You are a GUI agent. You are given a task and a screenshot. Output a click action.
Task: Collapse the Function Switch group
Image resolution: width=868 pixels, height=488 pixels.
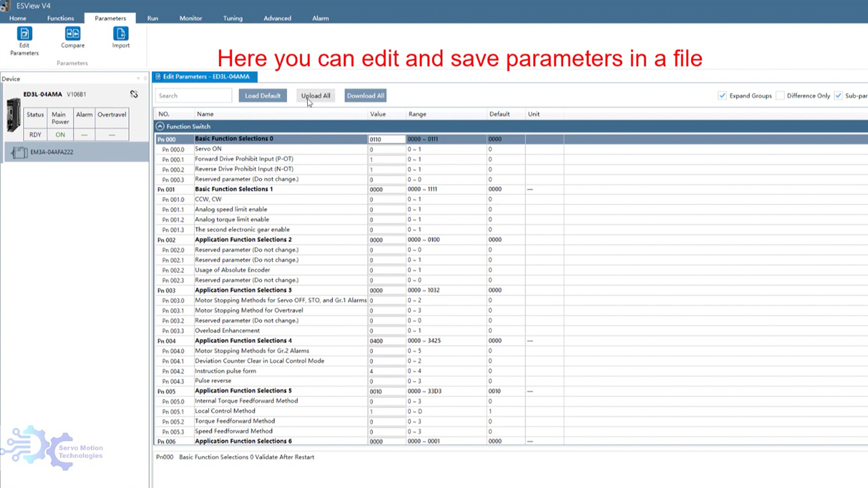(160, 127)
